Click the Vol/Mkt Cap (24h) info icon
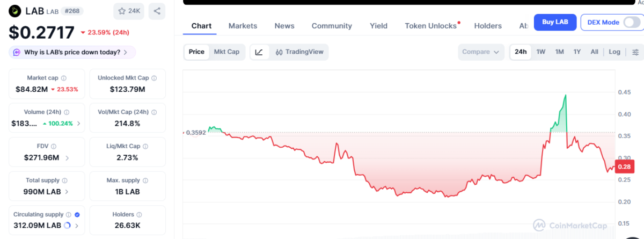This screenshot has height=239, width=644. coord(154,112)
